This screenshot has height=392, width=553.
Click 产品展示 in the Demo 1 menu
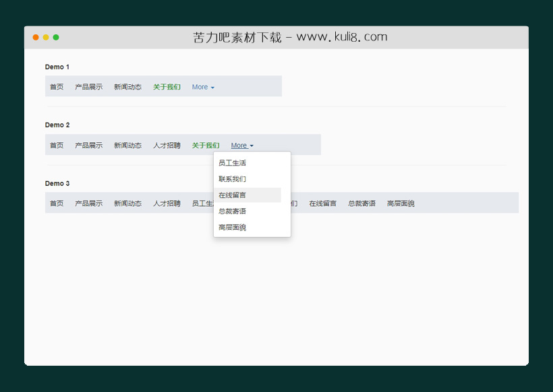tap(89, 87)
